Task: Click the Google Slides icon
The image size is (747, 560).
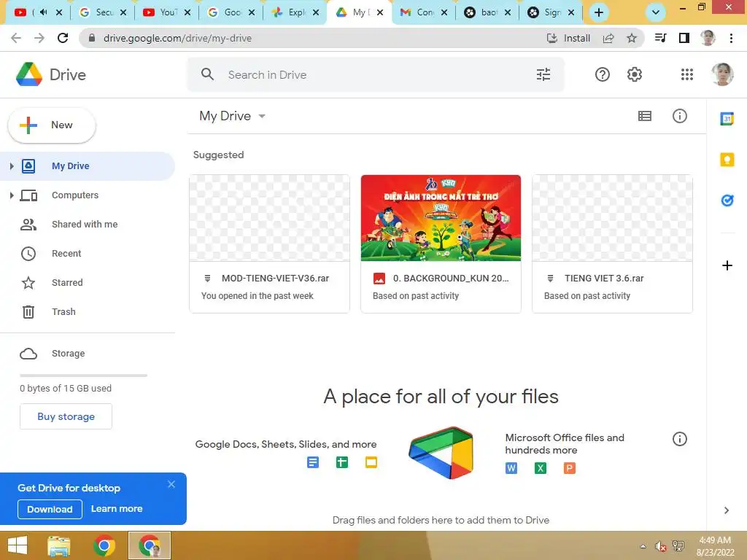Action: pyautogui.click(x=371, y=462)
